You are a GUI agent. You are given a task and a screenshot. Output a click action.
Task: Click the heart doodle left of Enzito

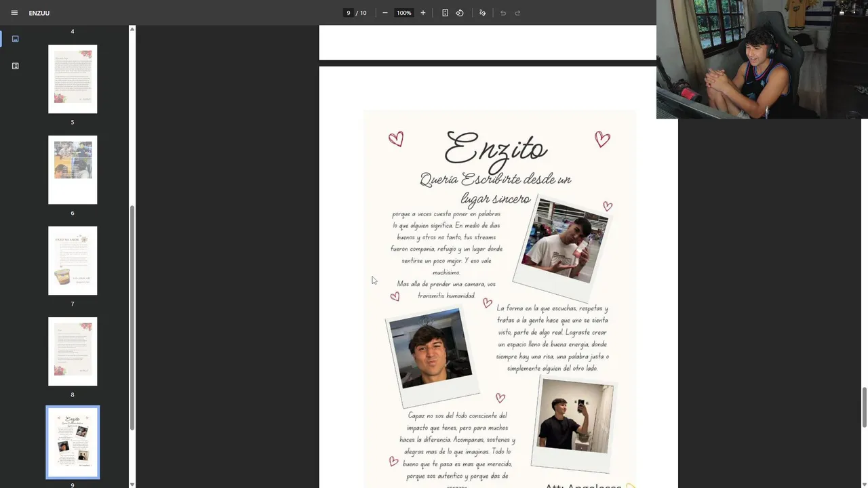396,139
